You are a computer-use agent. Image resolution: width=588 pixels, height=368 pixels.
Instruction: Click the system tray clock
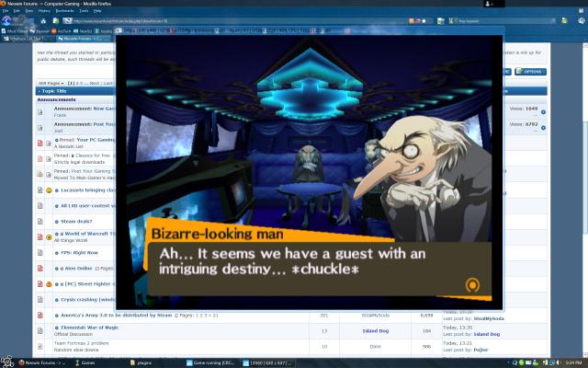(x=573, y=362)
